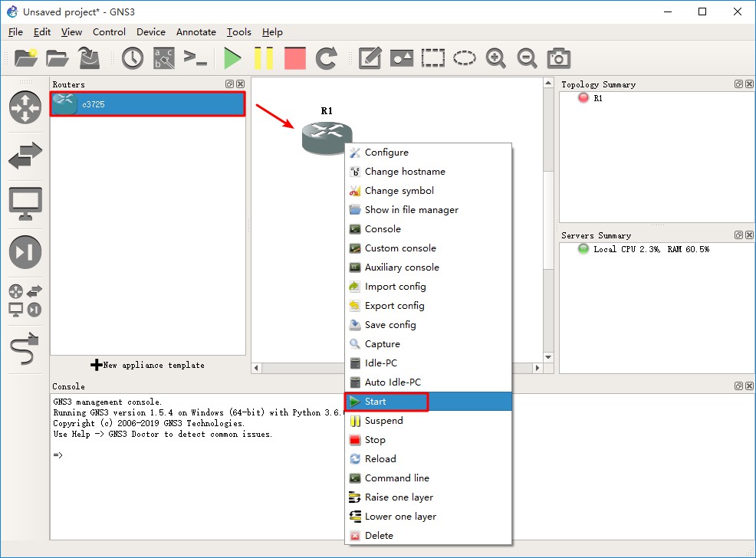Select the Add a note tool
This screenshot has width=756, height=558.
[x=370, y=58]
